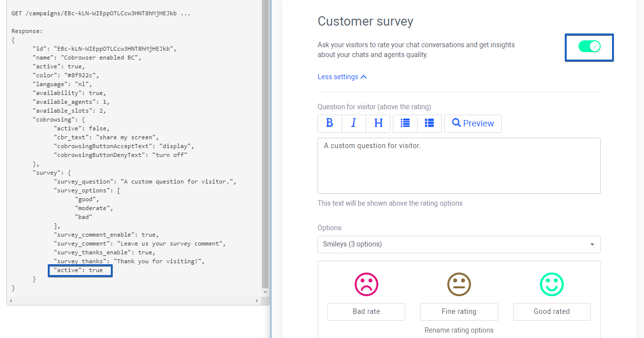
Task: Edit the custom question text area
Action: [x=459, y=166]
